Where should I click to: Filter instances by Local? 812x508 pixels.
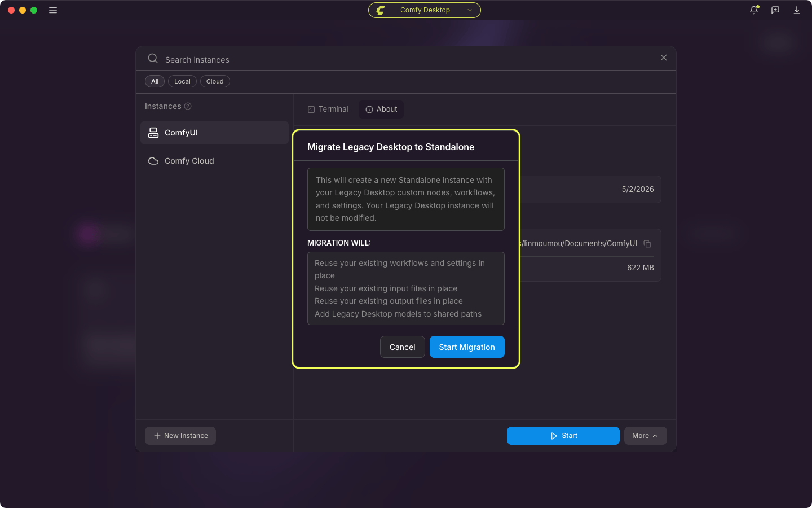click(182, 81)
